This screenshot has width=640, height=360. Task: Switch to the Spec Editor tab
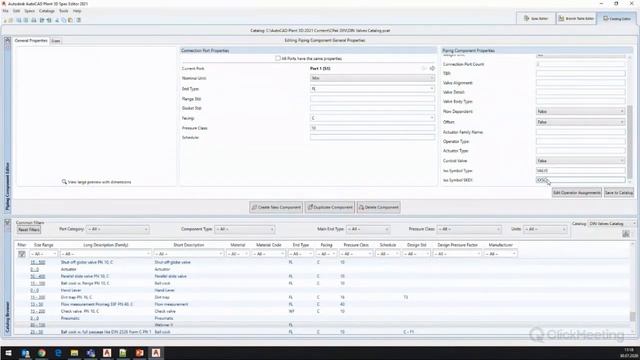click(536, 18)
